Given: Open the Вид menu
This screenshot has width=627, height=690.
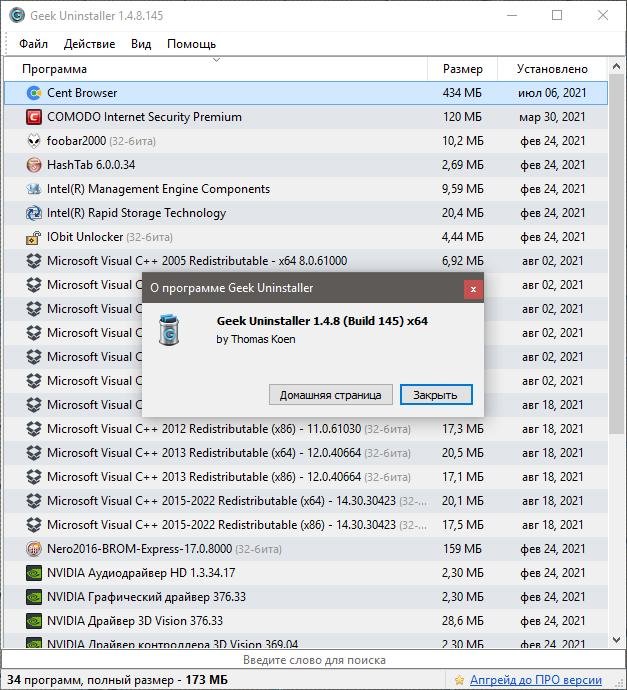Looking at the screenshot, I should click(141, 44).
